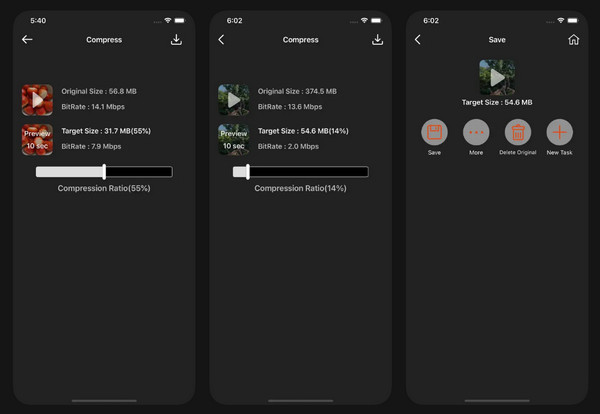Tap 'Original Size : 56.8 MB' text
This screenshot has width=600, height=414.
coord(99,91)
